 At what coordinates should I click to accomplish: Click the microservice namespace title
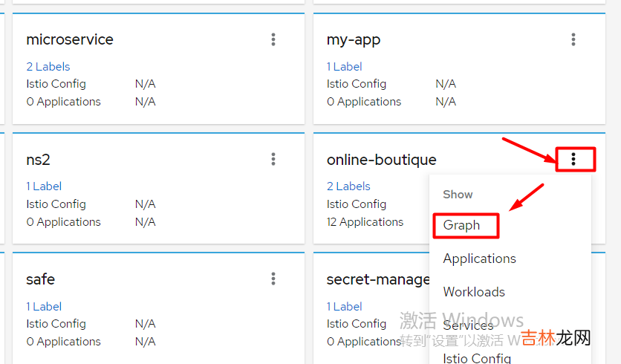tap(70, 39)
